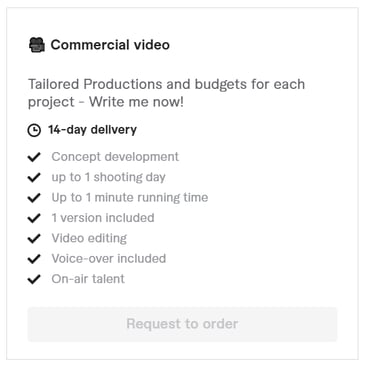Viewport: 375px width, 372px height.
Task: Select the Video editing feature text
Action: [89, 238]
